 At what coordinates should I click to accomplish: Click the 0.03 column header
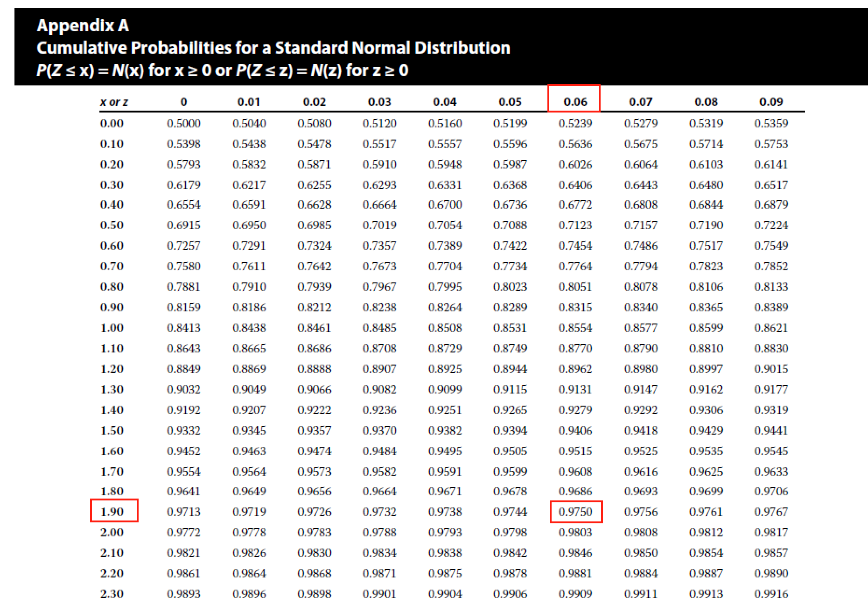point(379,102)
